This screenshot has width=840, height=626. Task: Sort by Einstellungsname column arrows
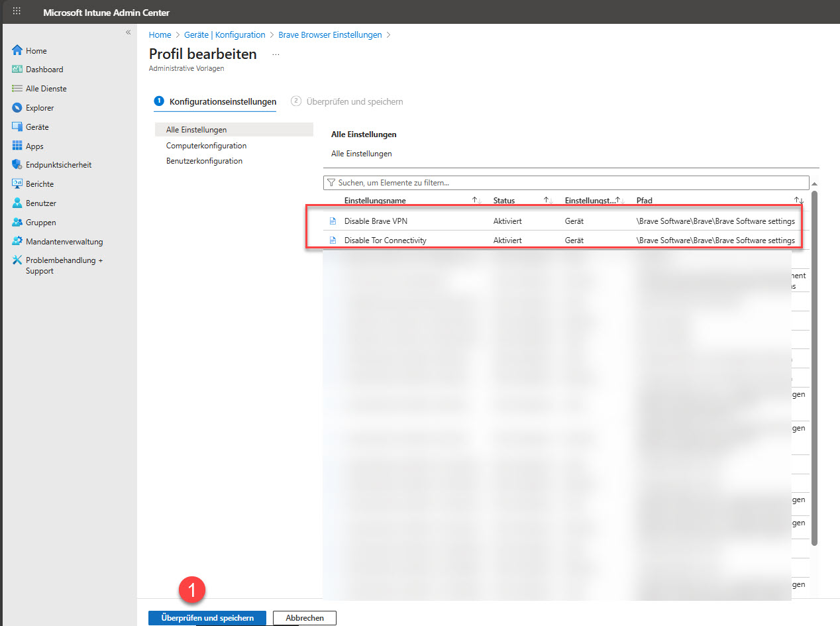(476, 200)
